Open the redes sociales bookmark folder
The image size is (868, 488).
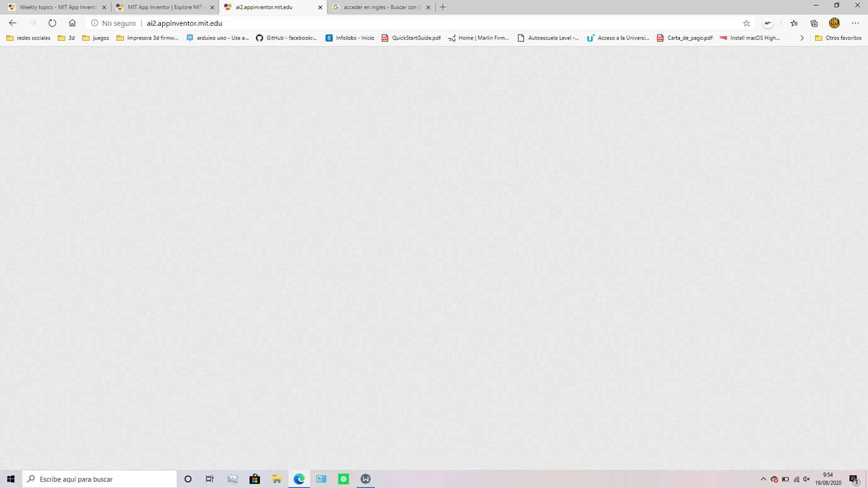[28, 38]
